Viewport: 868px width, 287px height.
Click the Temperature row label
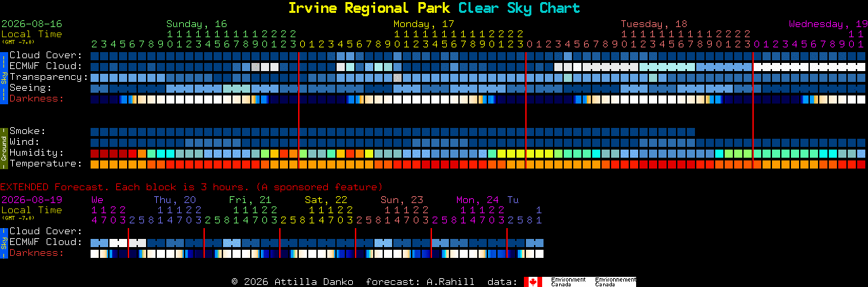(x=46, y=164)
